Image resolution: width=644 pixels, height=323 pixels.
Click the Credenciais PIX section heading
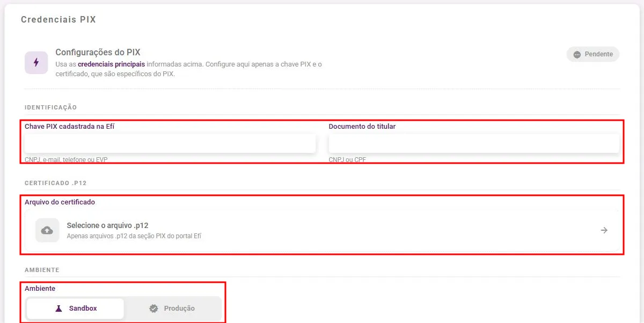point(58,20)
